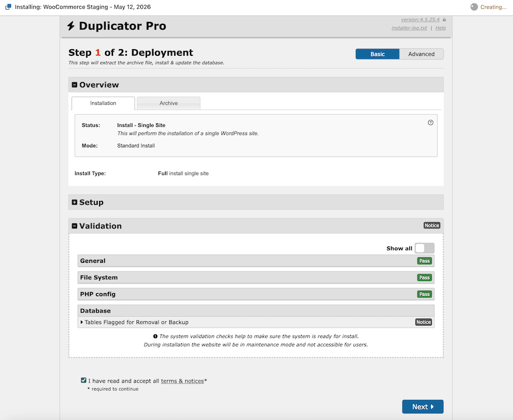Expand the Setup section
The height and width of the screenshot is (420, 513).
coord(75,202)
